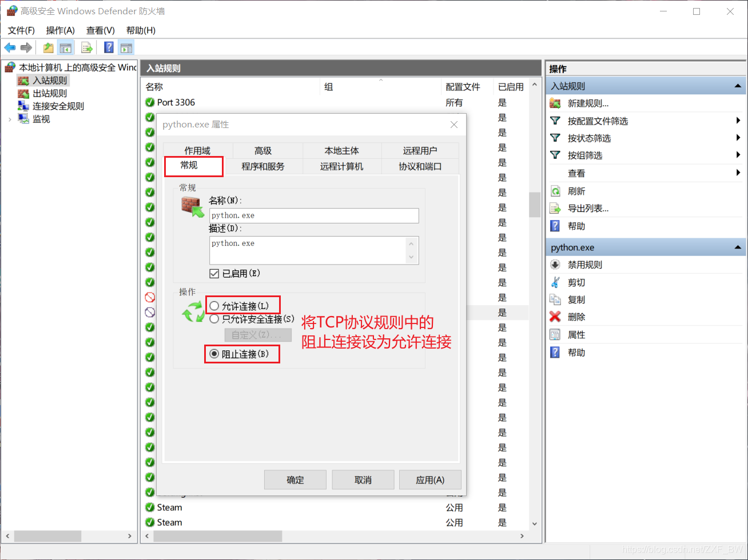Image resolution: width=748 pixels, height=560 pixels.
Task: Open the 按配置文件筛选 submenu arrow
Action: coord(738,121)
